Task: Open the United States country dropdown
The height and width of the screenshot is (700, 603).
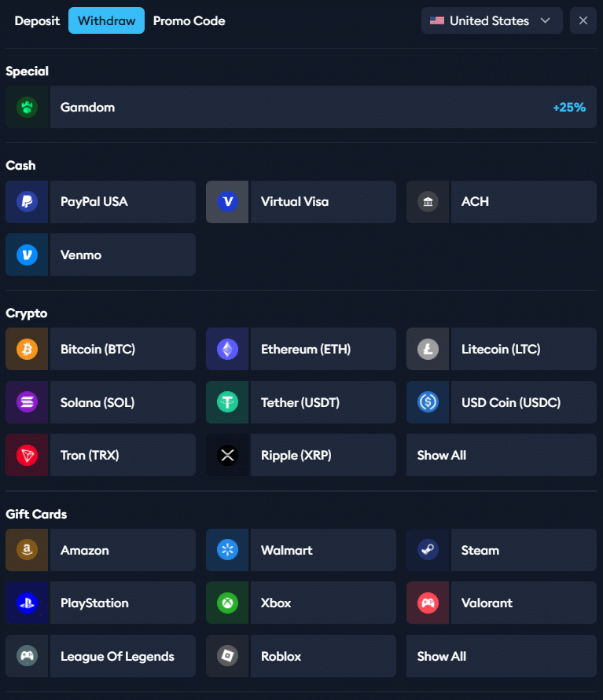Action: click(x=492, y=20)
